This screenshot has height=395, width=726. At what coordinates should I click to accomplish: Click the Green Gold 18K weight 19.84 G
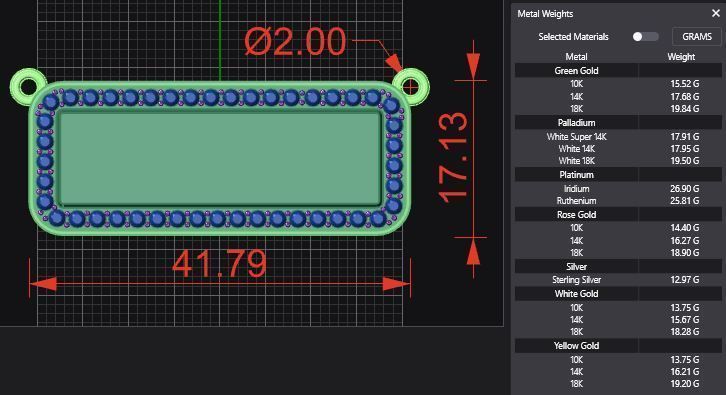click(684, 109)
